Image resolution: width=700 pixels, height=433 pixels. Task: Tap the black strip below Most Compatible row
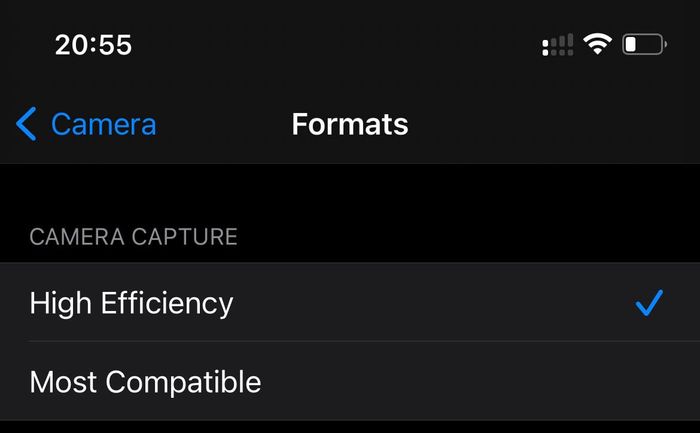tap(350, 427)
